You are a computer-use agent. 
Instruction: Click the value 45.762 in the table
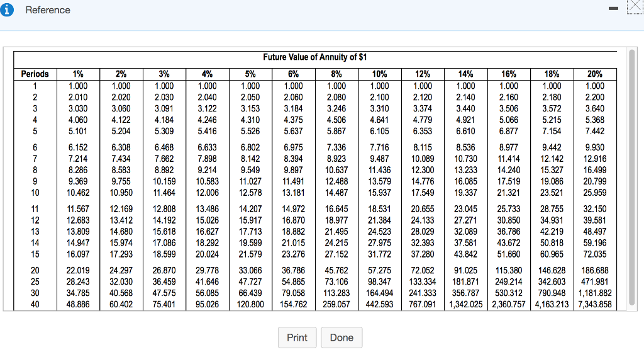click(x=336, y=271)
